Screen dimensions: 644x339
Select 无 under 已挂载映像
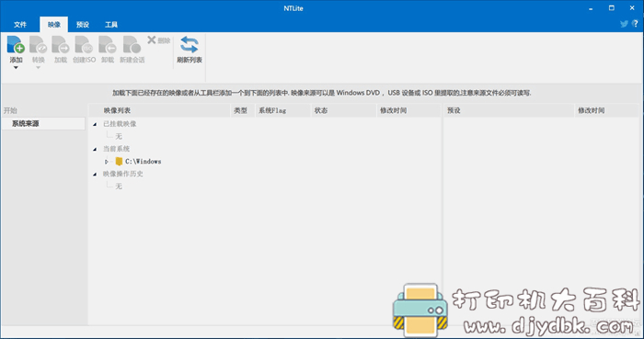coord(119,136)
